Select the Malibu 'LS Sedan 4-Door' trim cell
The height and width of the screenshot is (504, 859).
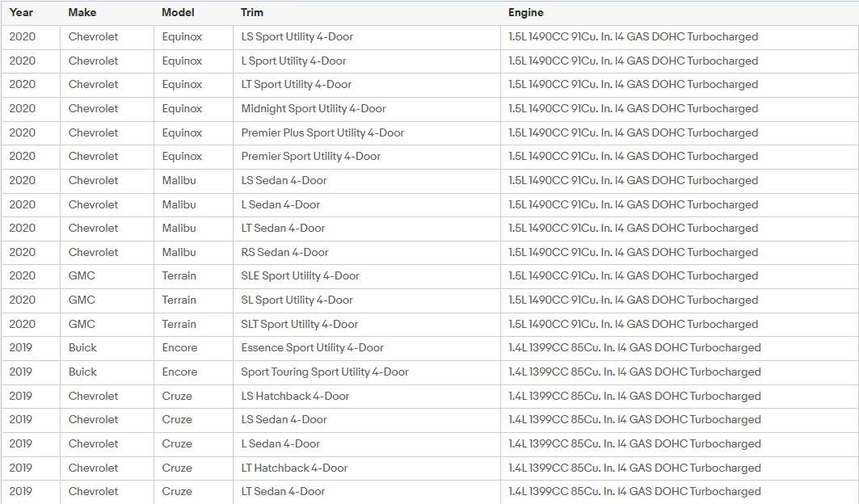coord(367,180)
